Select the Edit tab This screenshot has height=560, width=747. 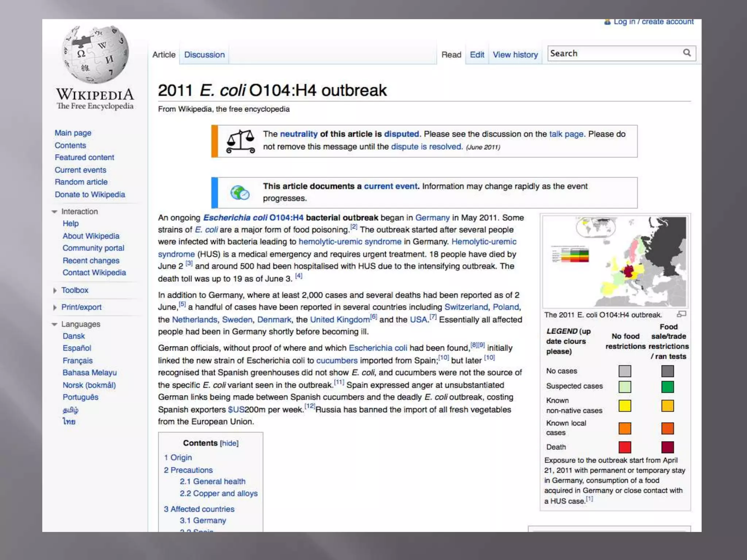point(477,55)
